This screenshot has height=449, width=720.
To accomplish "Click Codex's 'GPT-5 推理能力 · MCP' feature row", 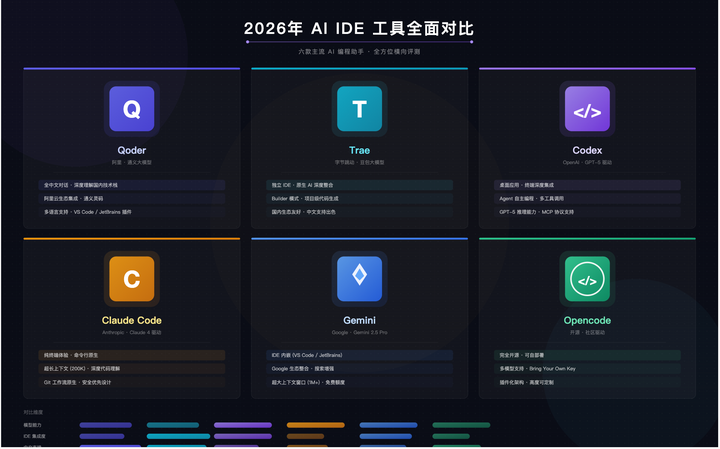I will coord(587,212).
